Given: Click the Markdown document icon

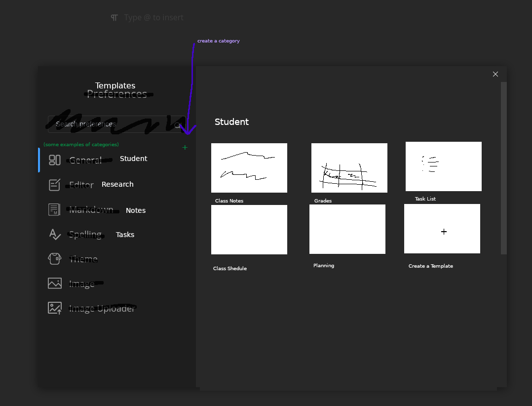Looking at the screenshot, I should coord(55,209).
